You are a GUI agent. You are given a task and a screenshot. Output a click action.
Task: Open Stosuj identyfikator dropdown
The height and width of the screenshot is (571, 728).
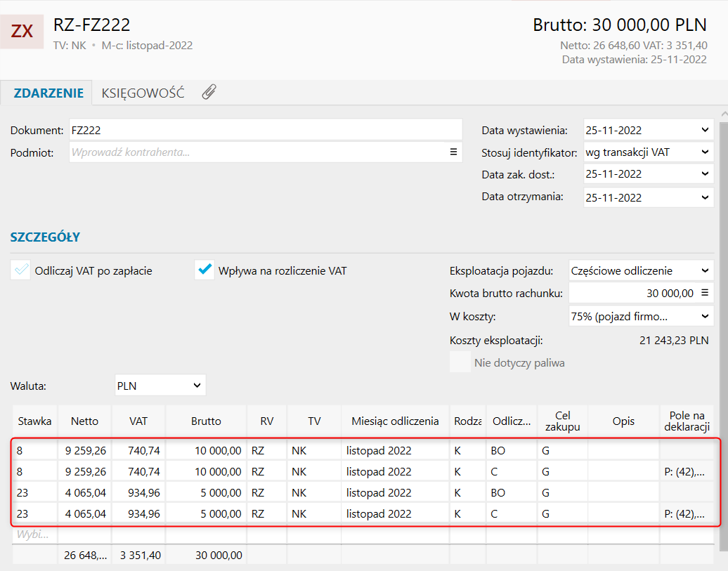(x=705, y=152)
